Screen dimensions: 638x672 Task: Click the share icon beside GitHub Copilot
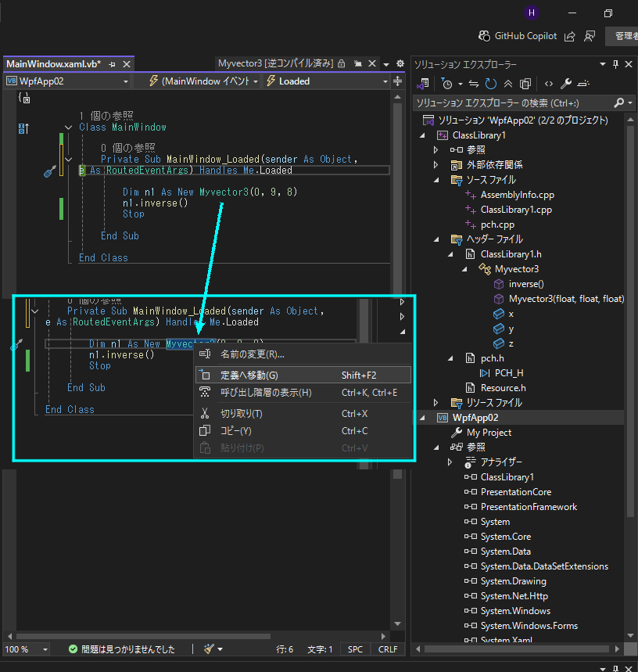(569, 37)
